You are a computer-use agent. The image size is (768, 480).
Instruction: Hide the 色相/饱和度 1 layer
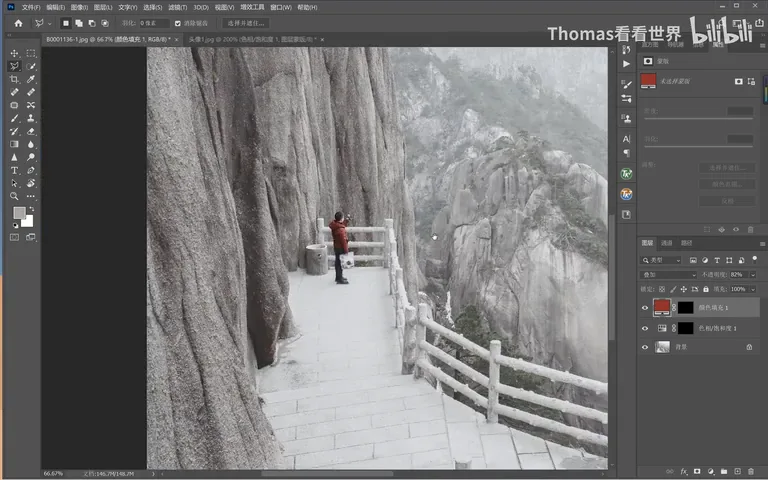[x=645, y=328]
